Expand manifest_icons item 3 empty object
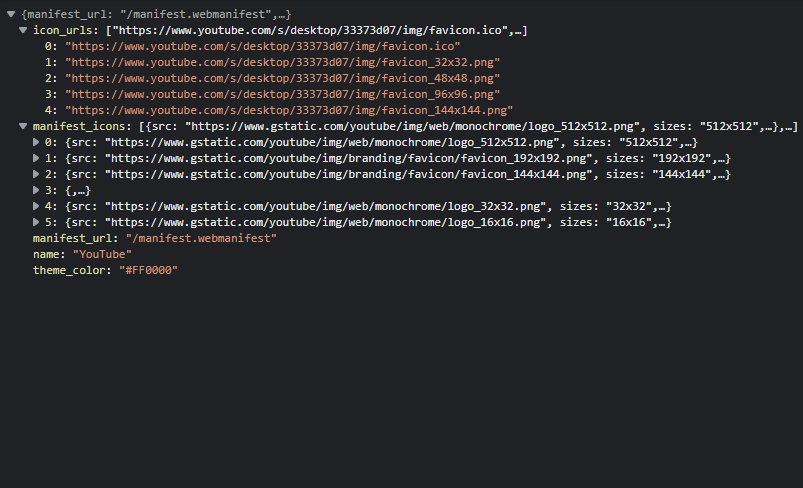The height and width of the screenshot is (488, 803). point(36,190)
